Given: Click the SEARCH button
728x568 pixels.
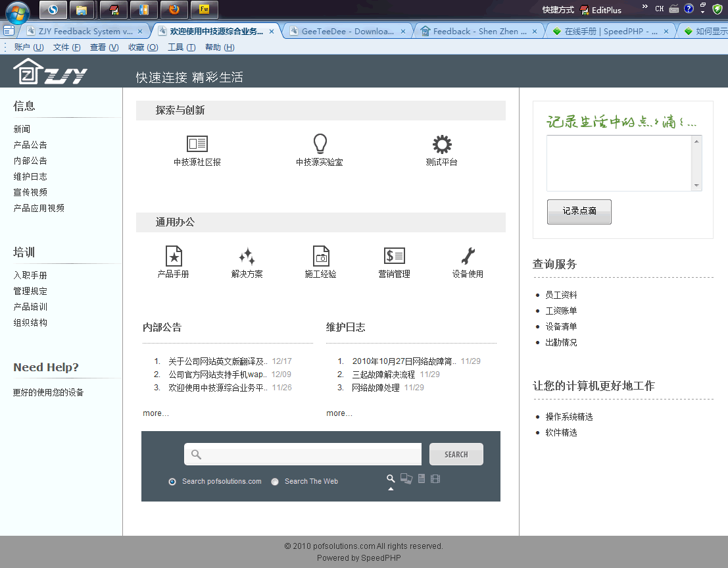Looking at the screenshot, I should [x=456, y=454].
